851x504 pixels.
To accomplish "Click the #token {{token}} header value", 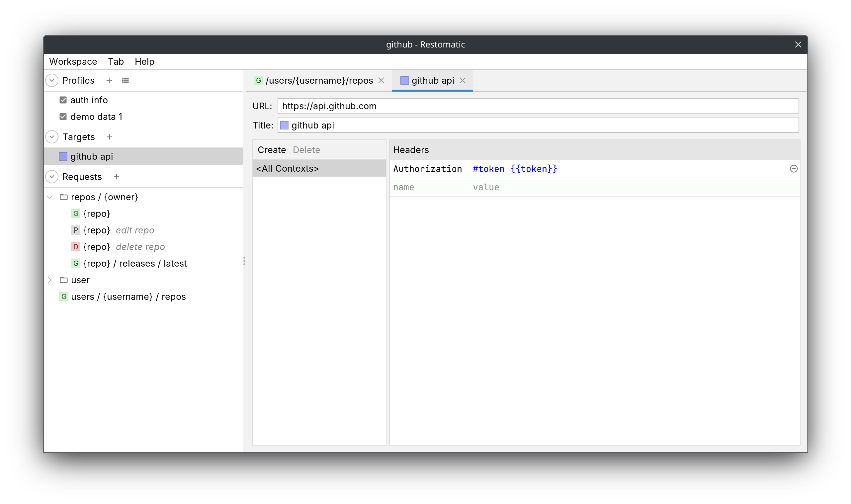I will [x=515, y=169].
